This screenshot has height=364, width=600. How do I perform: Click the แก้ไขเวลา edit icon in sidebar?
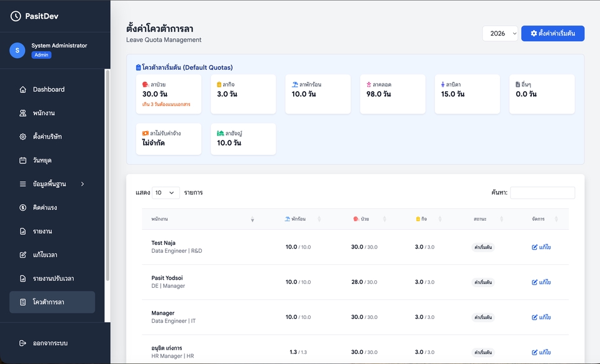pyautogui.click(x=23, y=255)
